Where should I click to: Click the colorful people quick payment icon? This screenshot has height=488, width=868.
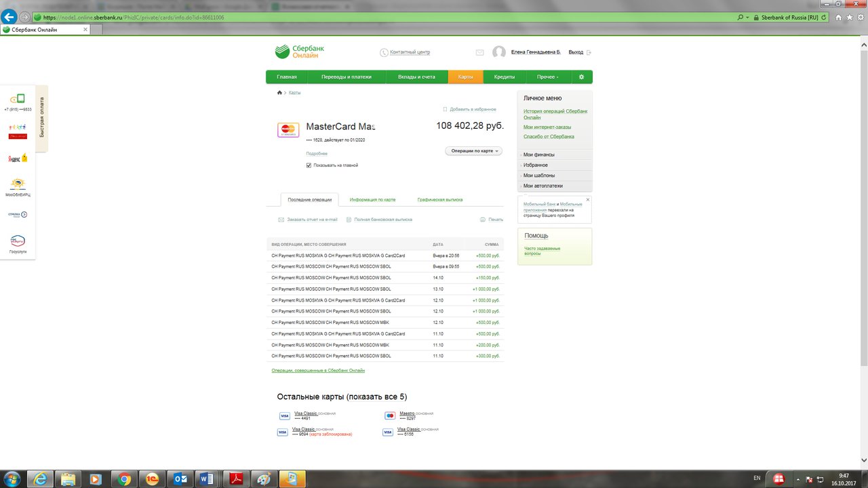pyautogui.click(x=18, y=130)
